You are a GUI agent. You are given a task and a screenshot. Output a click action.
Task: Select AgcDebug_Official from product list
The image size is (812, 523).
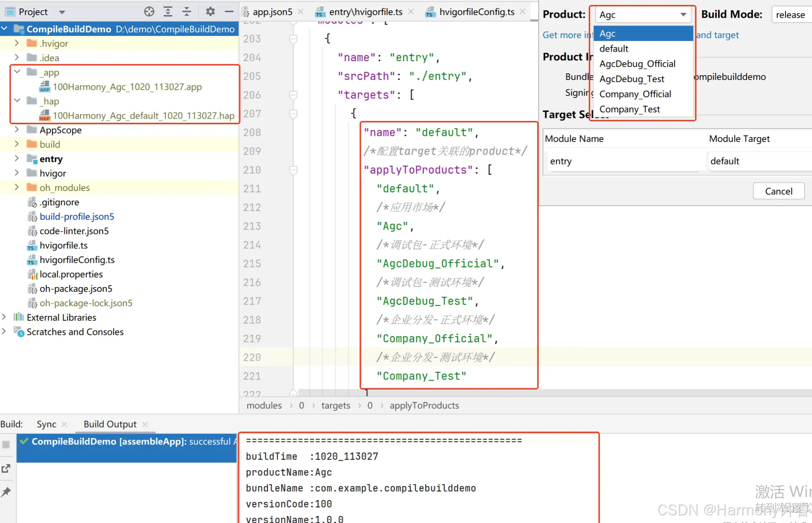[637, 64]
